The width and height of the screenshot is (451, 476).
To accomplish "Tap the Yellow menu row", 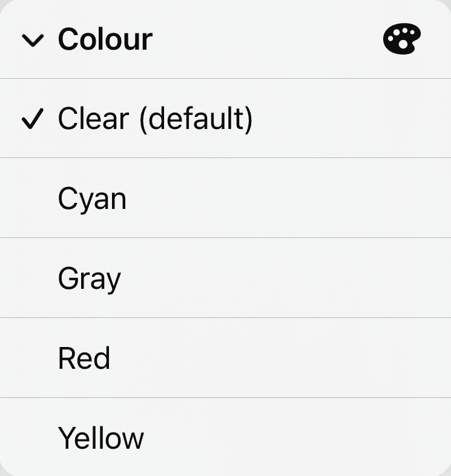I will pyautogui.click(x=100, y=437).
